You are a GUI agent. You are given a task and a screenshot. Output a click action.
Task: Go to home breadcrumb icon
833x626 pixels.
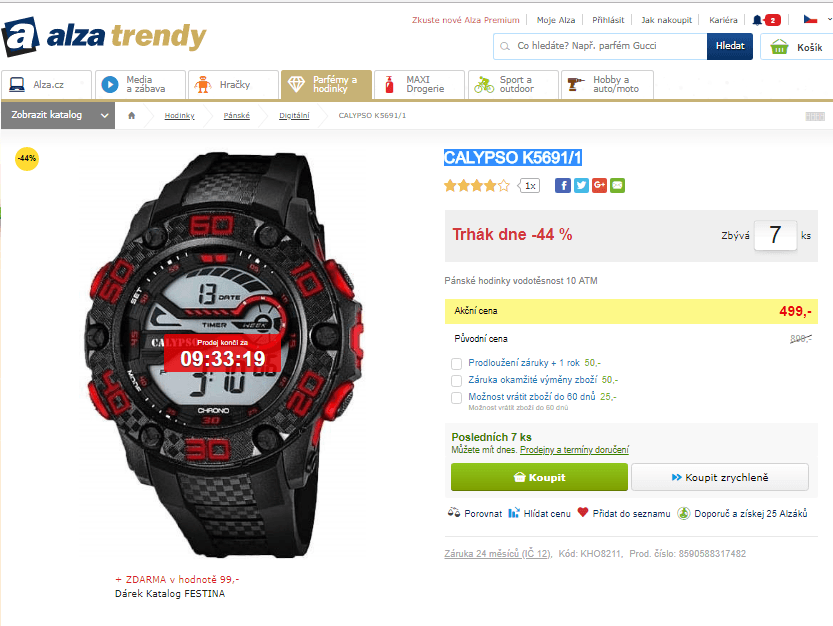(132, 115)
